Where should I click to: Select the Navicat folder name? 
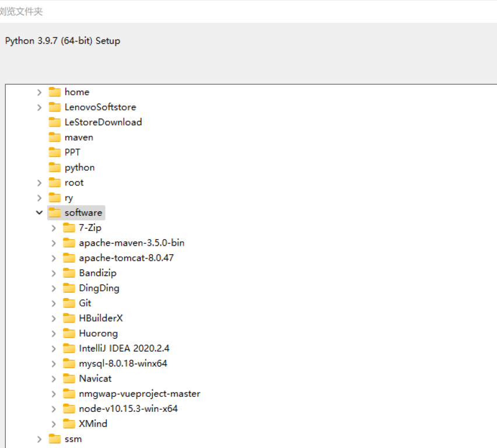(x=95, y=379)
